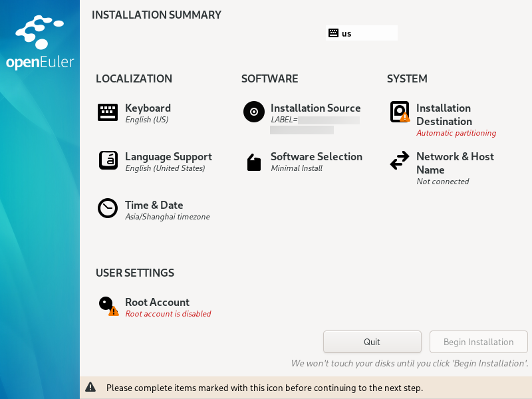The width and height of the screenshot is (532, 399).
Task: Select the 'Not connected' network status text
Action: (442, 182)
